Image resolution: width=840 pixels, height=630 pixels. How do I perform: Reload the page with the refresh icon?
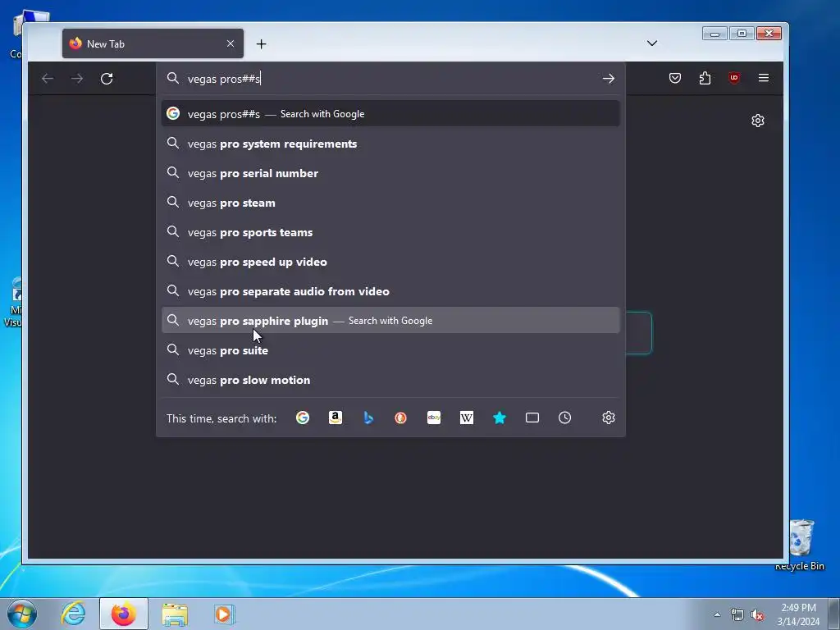click(107, 79)
